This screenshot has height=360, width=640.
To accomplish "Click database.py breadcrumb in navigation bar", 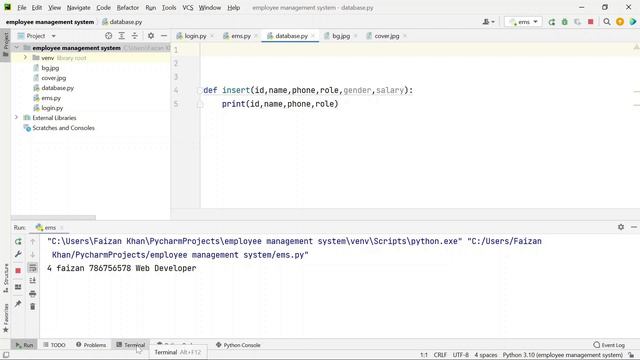I will (x=122, y=22).
